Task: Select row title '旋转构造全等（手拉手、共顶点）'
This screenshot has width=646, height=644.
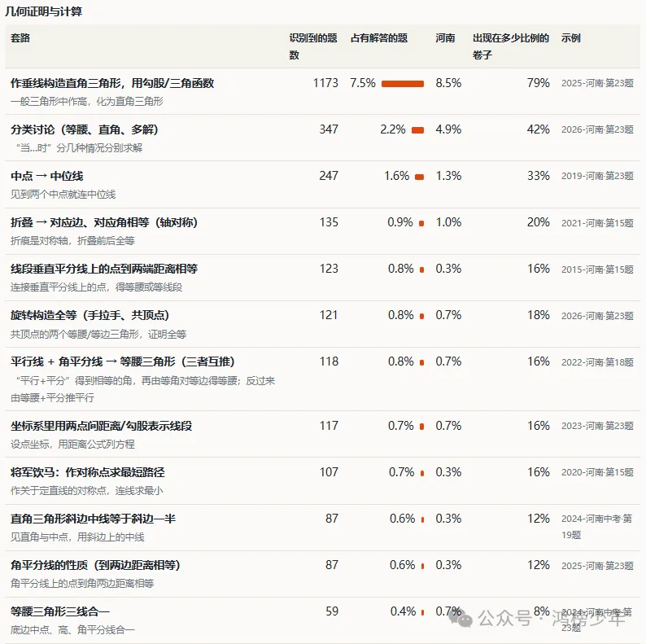Action: (x=89, y=315)
